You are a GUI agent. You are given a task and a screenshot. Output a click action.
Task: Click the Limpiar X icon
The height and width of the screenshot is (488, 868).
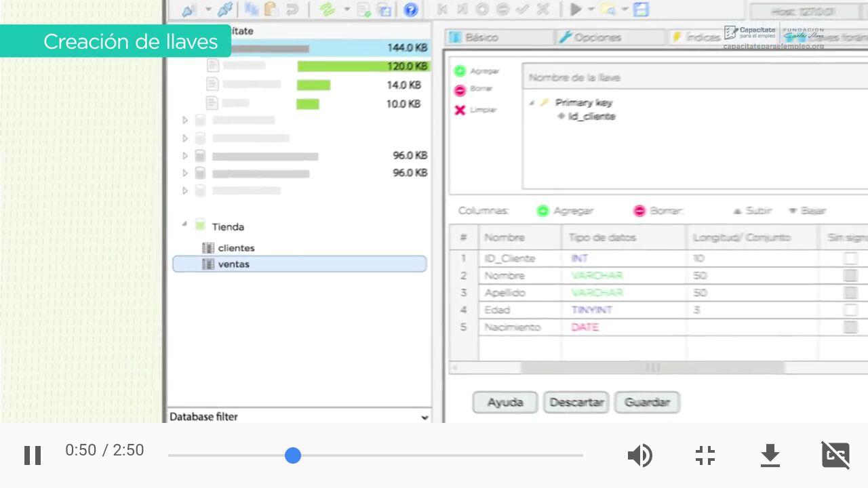point(460,110)
